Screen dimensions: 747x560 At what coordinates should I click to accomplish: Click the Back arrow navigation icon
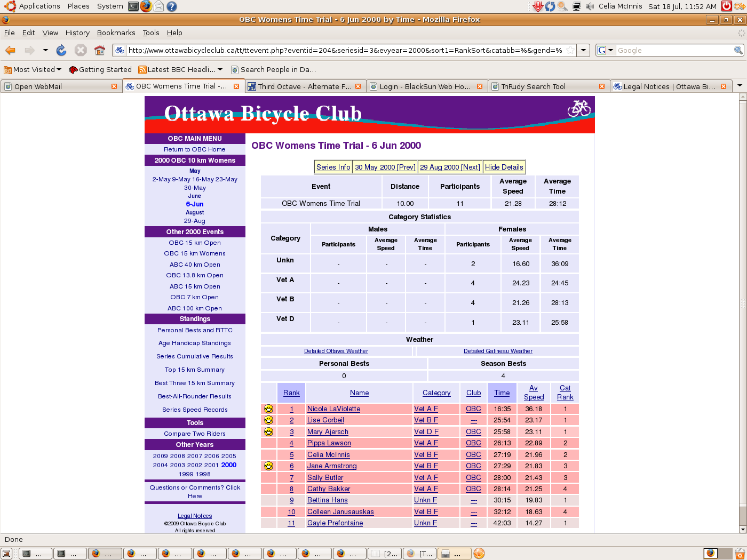pyautogui.click(x=10, y=50)
